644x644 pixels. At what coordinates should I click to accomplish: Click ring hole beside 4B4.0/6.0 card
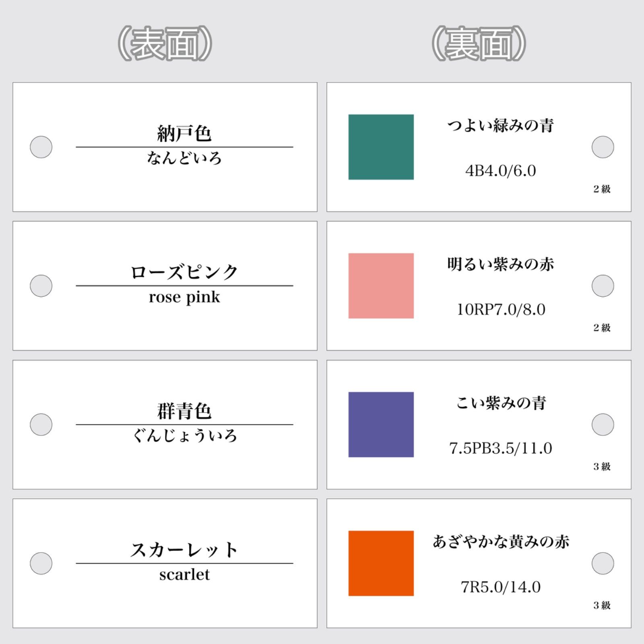(x=603, y=147)
